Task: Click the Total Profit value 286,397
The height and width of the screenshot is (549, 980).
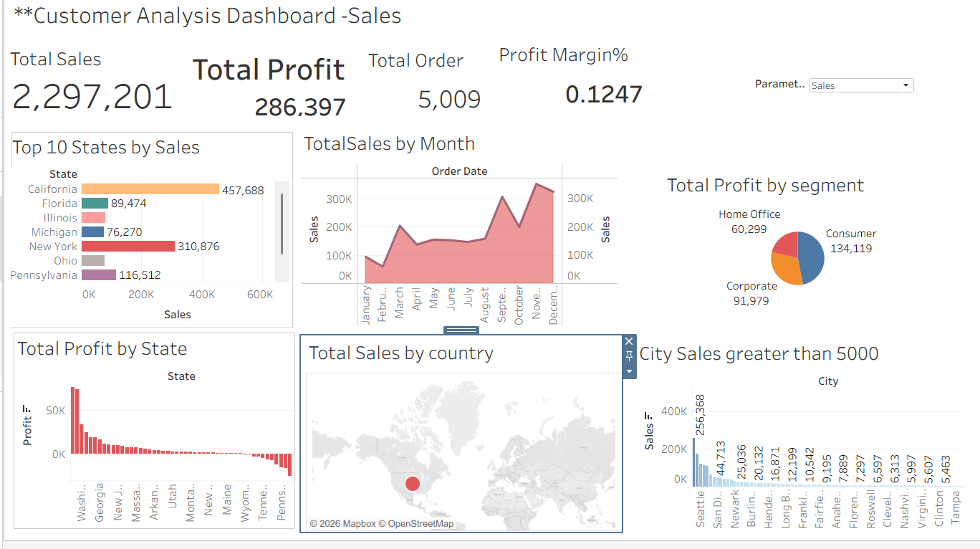Action: (x=300, y=107)
